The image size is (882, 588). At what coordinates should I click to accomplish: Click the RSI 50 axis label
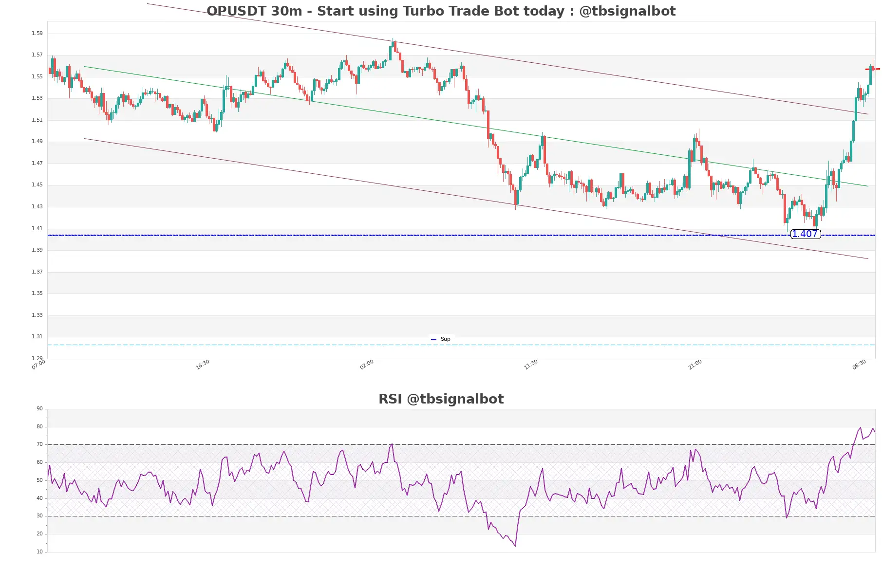(40, 480)
